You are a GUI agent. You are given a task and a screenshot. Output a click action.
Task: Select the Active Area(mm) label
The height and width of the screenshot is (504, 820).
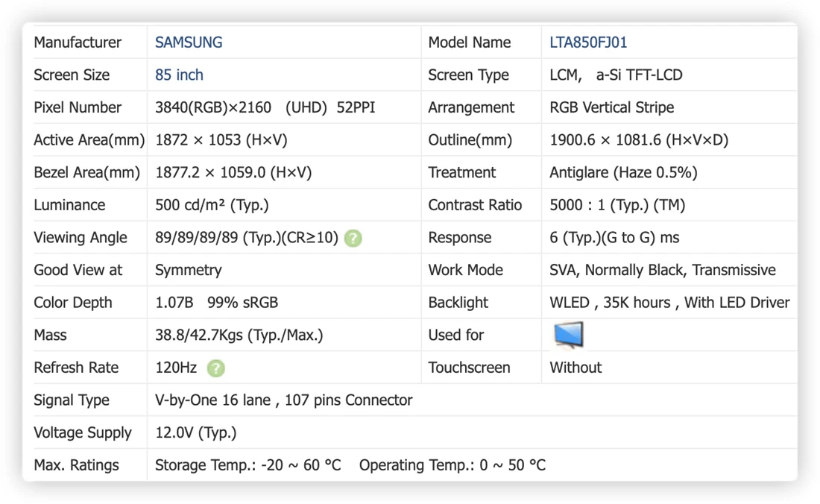pyautogui.click(x=89, y=140)
